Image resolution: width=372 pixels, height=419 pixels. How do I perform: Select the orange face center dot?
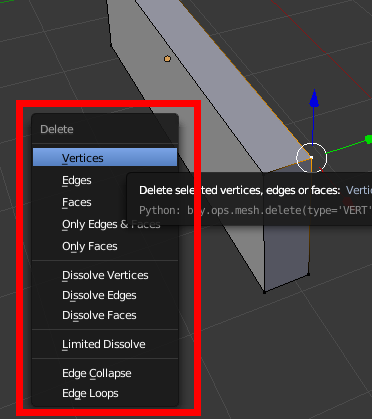(167, 59)
